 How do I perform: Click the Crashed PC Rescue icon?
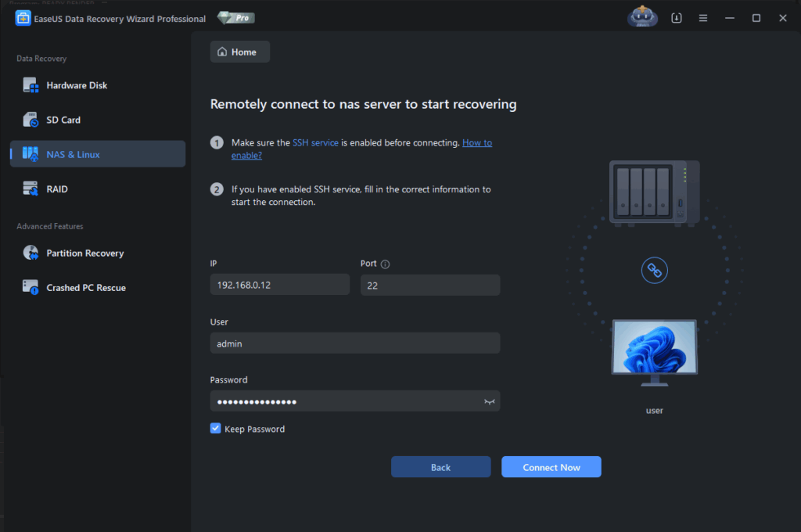pyautogui.click(x=31, y=288)
